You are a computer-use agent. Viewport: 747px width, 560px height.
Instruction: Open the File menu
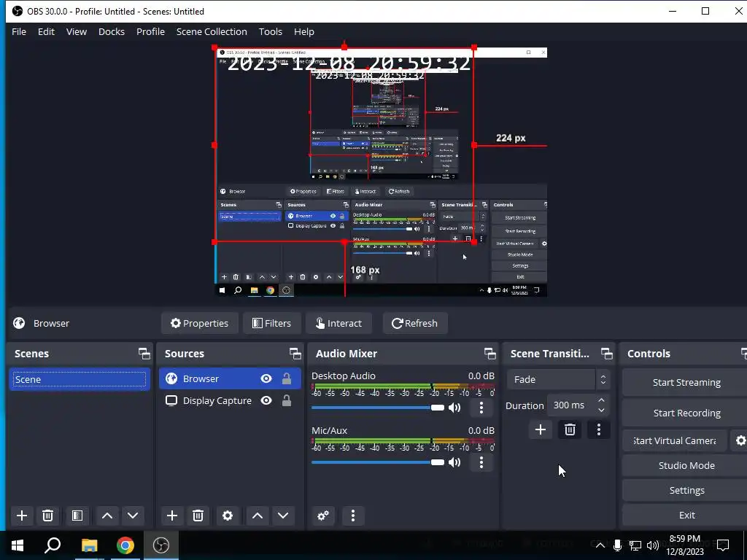(x=19, y=31)
